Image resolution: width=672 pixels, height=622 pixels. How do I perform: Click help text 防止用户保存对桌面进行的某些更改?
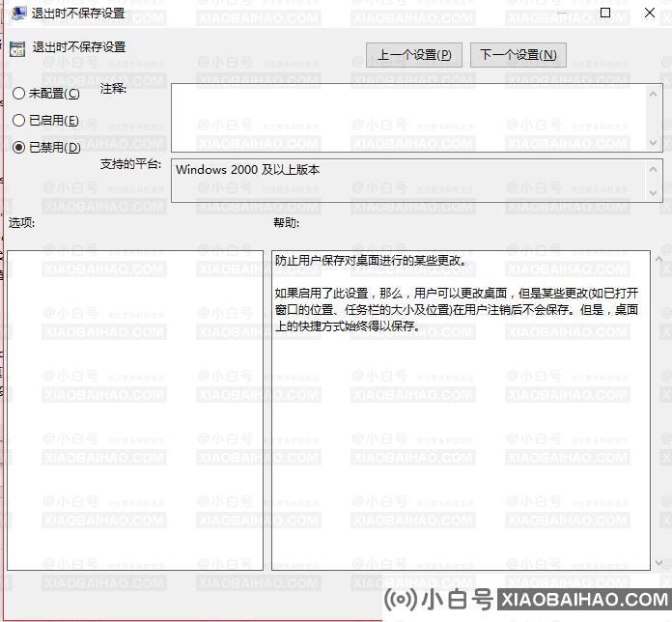tap(371, 260)
